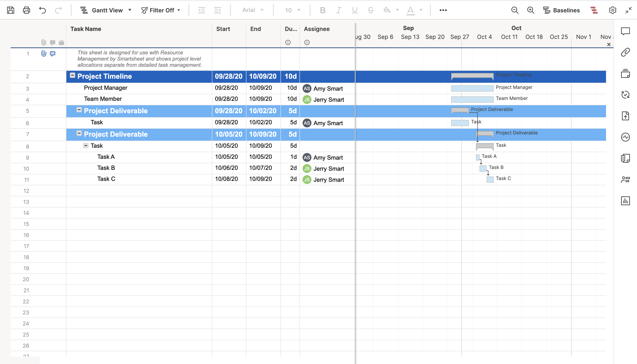Open the Conversations panel icon

pos(625,31)
